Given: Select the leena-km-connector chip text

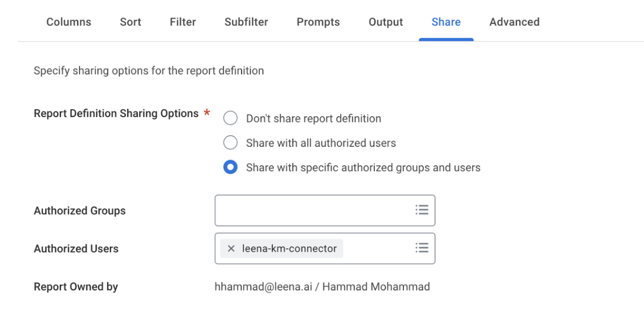Looking at the screenshot, I should coord(289,249).
